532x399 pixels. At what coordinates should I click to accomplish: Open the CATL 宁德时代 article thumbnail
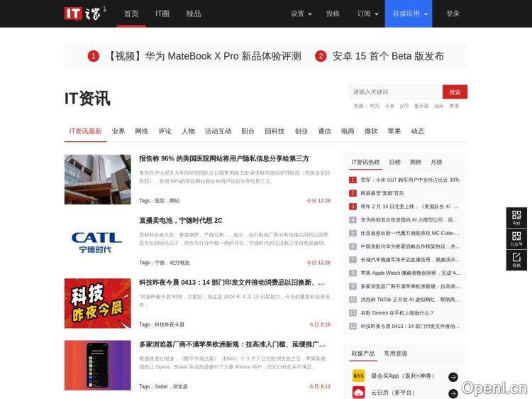point(98,241)
